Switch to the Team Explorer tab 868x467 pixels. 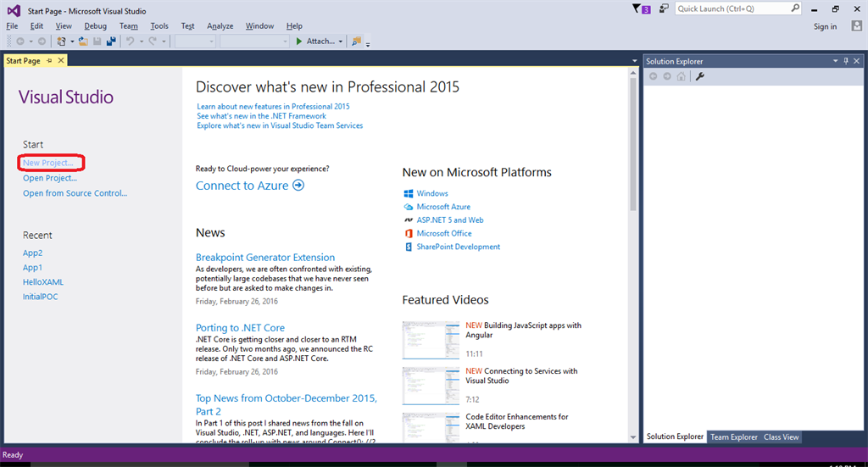tap(733, 437)
